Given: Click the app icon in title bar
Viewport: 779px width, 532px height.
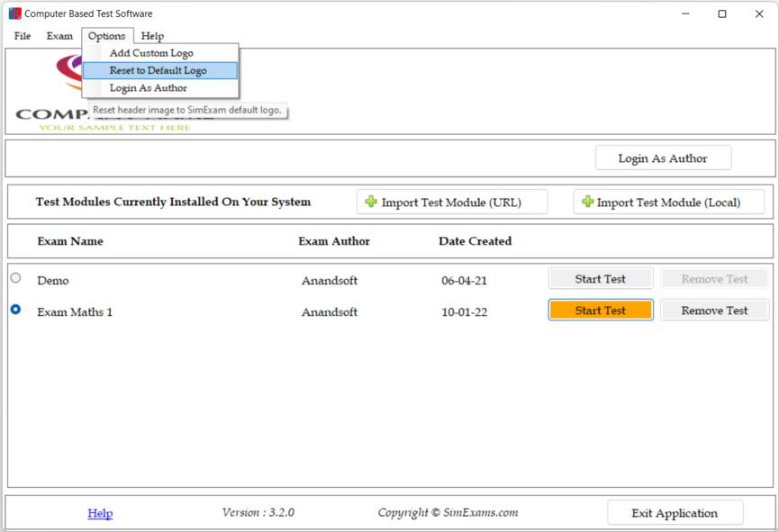Looking at the screenshot, I should coord(14,14).
